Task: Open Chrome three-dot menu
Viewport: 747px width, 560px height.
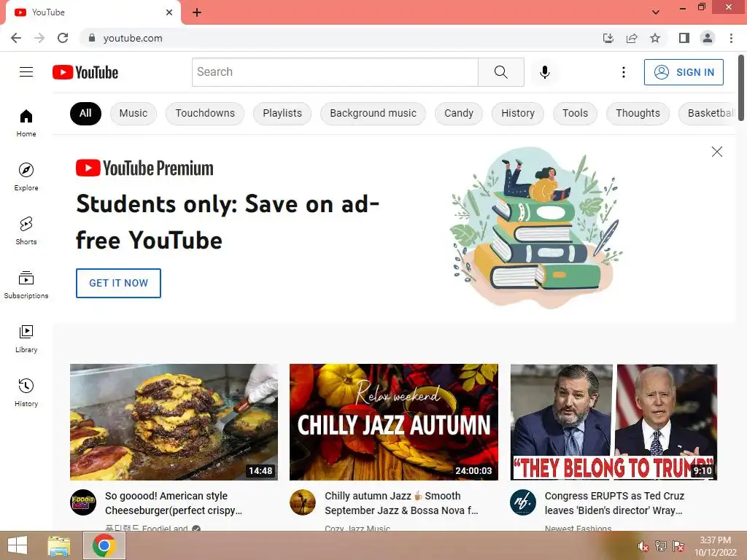Action: (x=731, y=38)
